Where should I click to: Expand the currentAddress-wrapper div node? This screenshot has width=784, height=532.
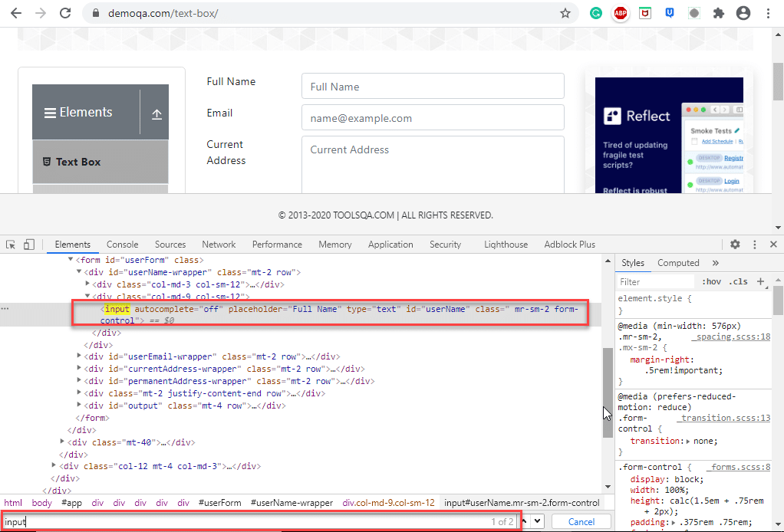80,369
